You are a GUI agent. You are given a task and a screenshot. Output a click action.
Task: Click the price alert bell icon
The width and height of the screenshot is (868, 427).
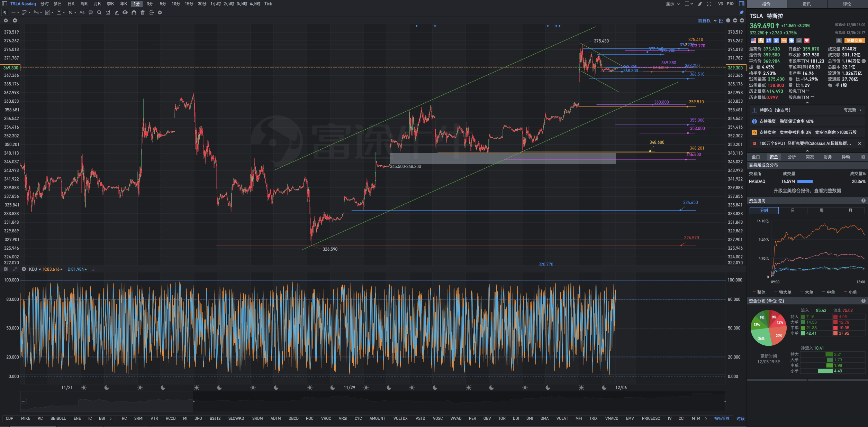coord(839,40)
